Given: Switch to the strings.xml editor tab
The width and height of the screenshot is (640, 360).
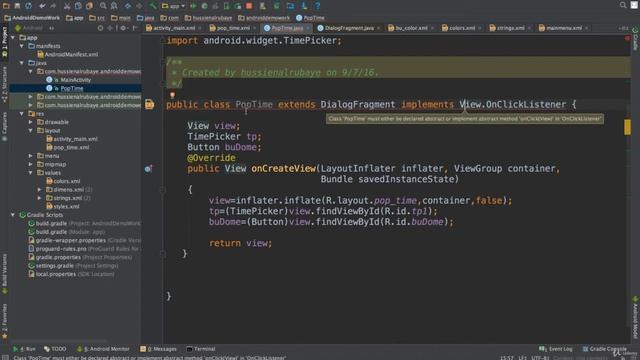Looking at the screenshot, I should click(510, 28).
